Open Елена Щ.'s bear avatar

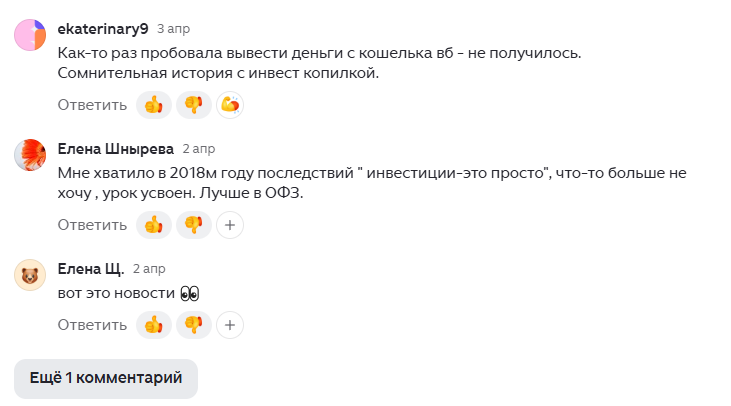pos(30,274)
